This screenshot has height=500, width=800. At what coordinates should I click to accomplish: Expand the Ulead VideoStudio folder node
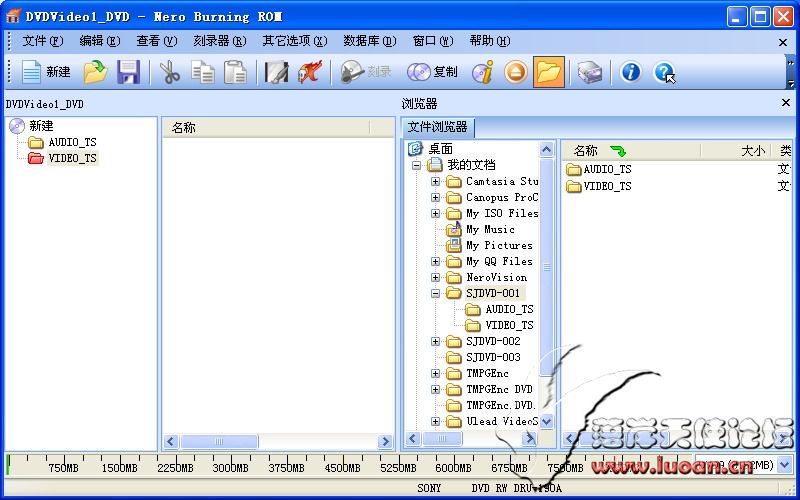[x=435, y=421]
